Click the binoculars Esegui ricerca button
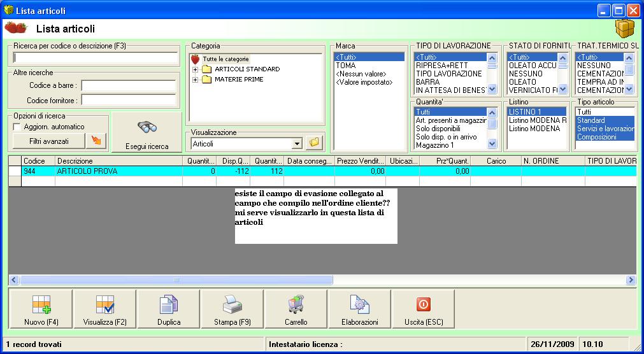Screen dimensions: 644x354 pos(147,133)
